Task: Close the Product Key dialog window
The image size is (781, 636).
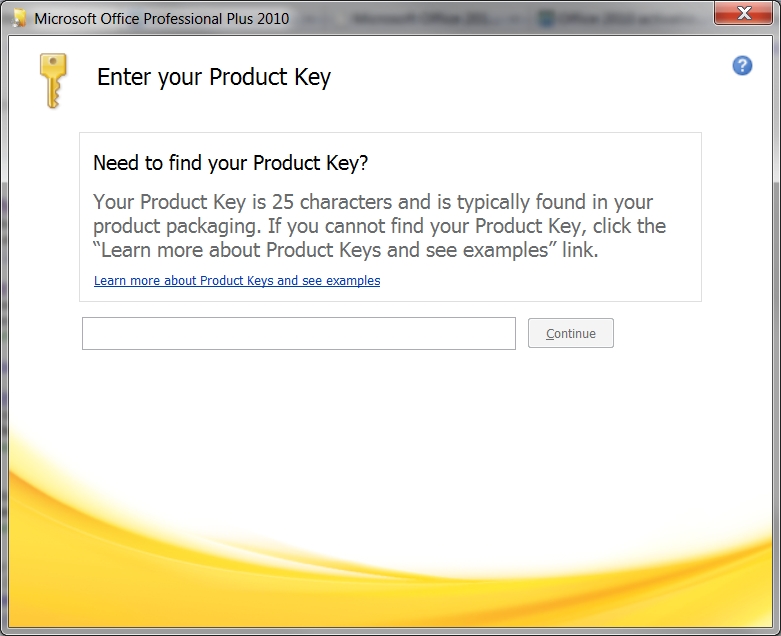Action: [x=744, y=14]
